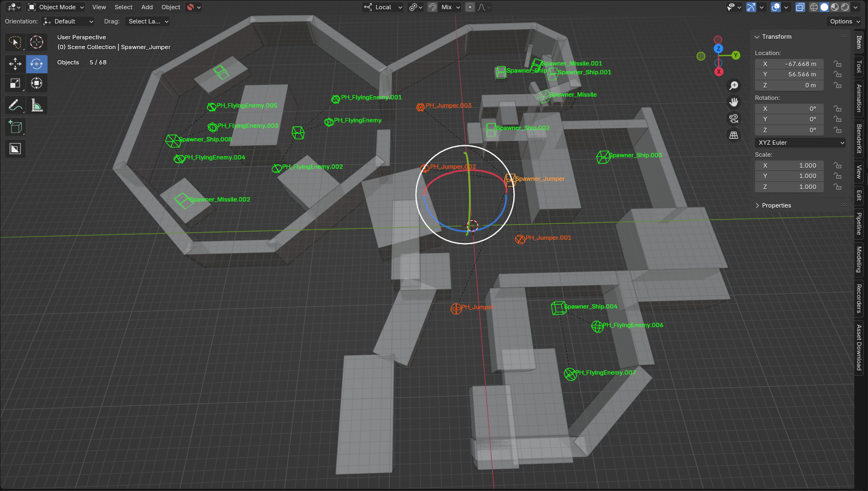The width and height of the screenshot is (868, 491).
Task: Select the Add Cube tool
Action: pos(15,127)
